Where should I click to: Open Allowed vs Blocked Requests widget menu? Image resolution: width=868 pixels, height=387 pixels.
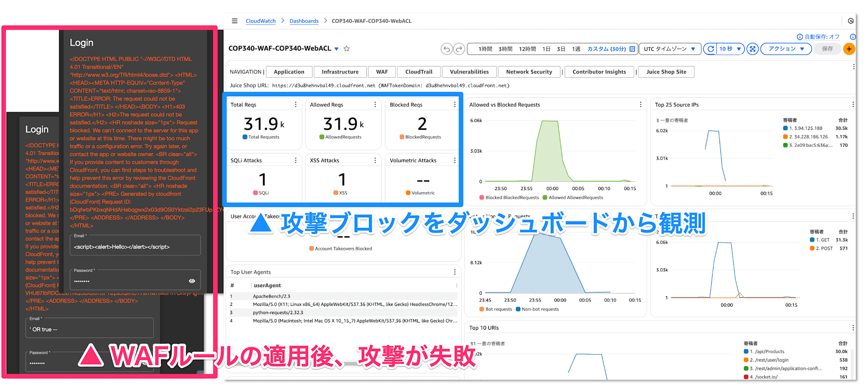[641, 105]
